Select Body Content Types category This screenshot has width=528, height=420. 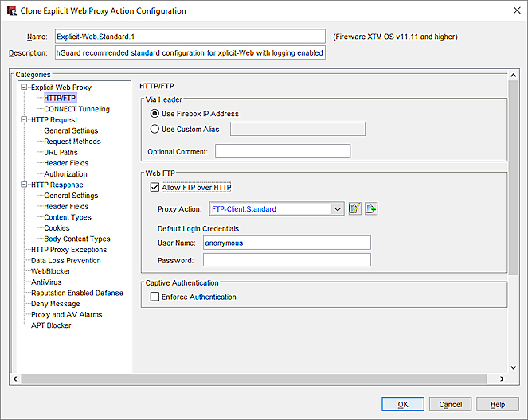click(77, 239)
